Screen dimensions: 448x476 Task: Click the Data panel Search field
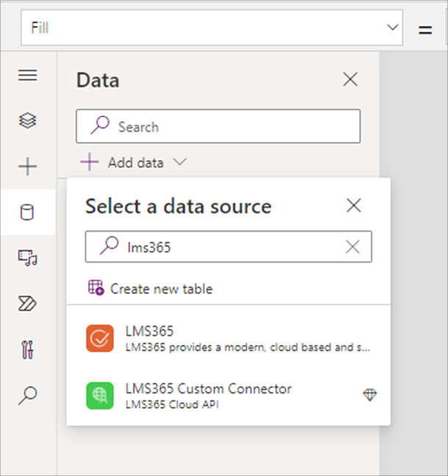tap(228, 127)
